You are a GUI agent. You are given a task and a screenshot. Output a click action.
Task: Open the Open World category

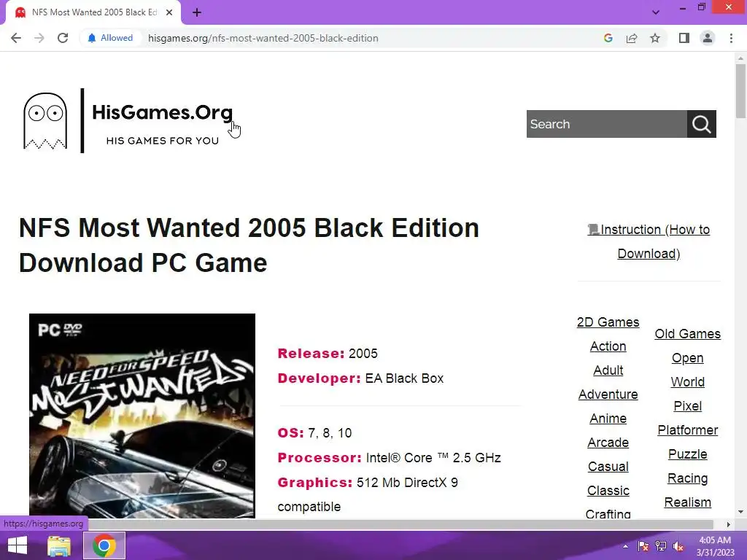click(687, 370)
